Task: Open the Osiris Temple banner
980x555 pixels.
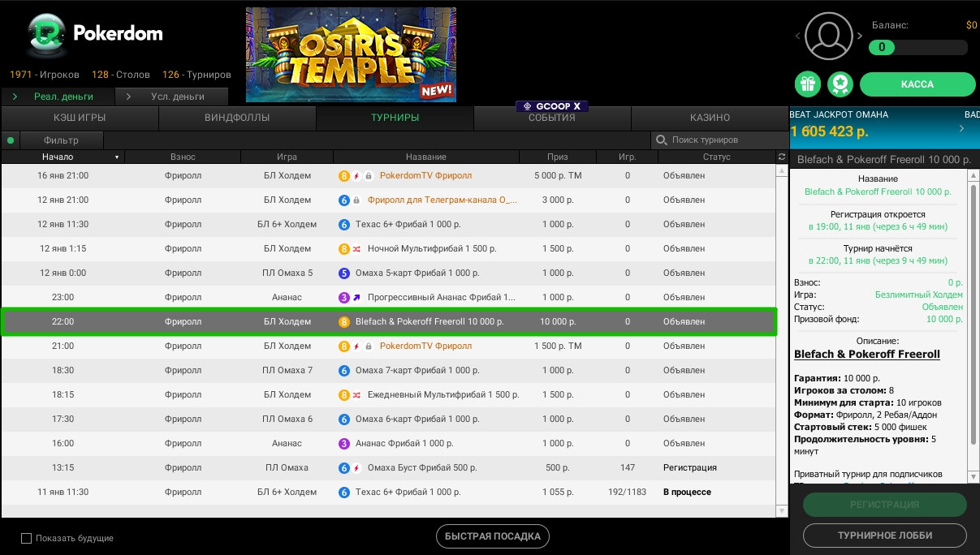Action: click(x=351, y=54)
